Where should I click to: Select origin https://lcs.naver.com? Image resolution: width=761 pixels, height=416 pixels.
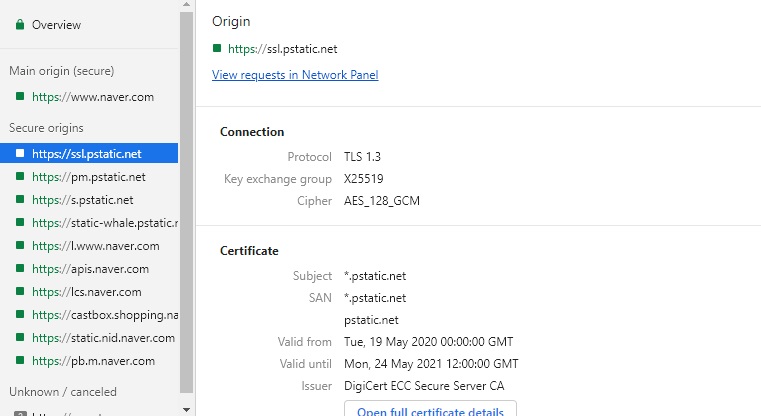87,292
